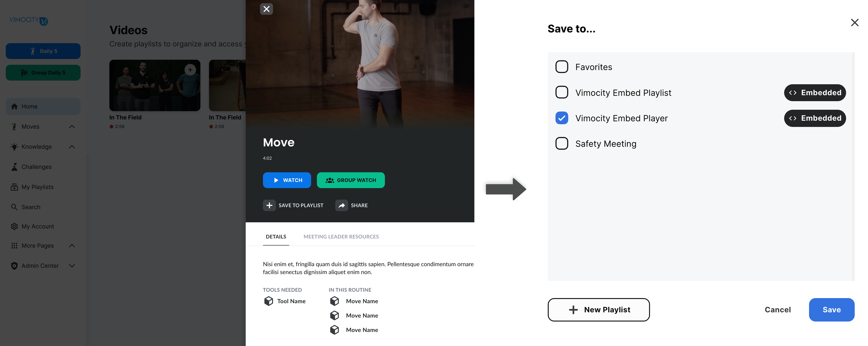Click the Group Daily 5 button
Viewport: 868px width, 346px height.
pyautogui.click(x=43, y=73)
